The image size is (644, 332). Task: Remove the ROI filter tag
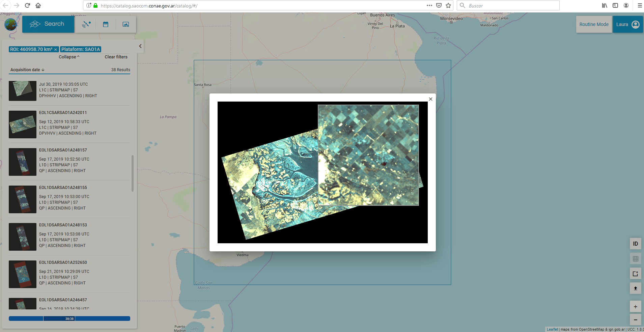56,50
